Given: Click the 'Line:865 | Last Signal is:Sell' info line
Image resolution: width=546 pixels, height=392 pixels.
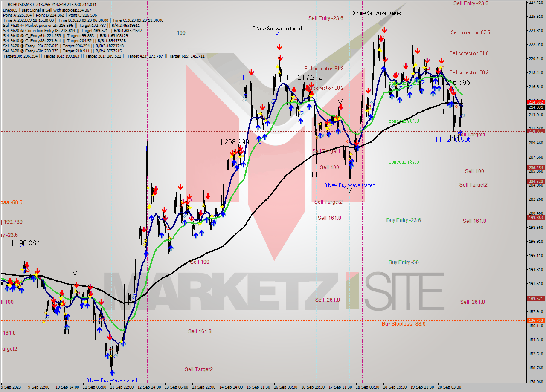Looking at the screenshot, I should point(47,10).
